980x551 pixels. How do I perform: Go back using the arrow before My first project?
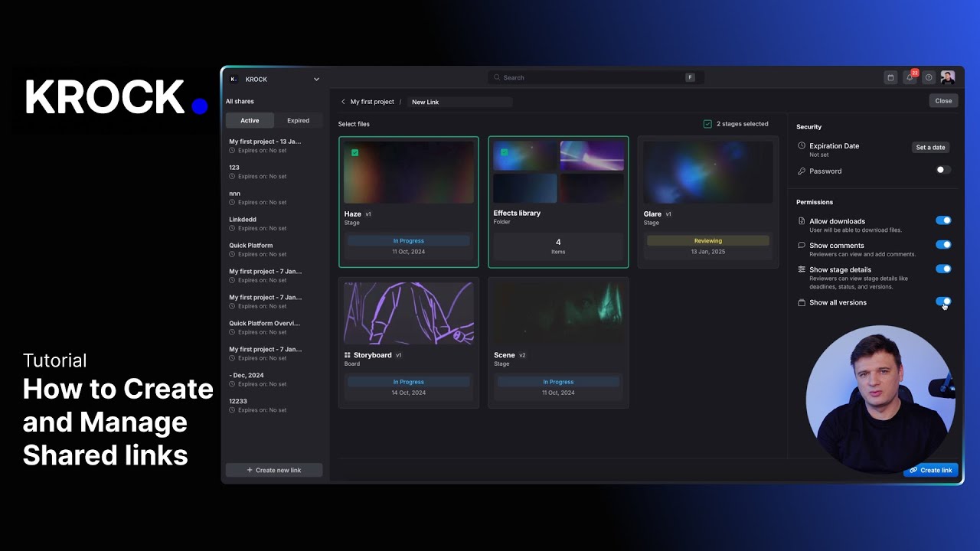[x=343, y=102]
